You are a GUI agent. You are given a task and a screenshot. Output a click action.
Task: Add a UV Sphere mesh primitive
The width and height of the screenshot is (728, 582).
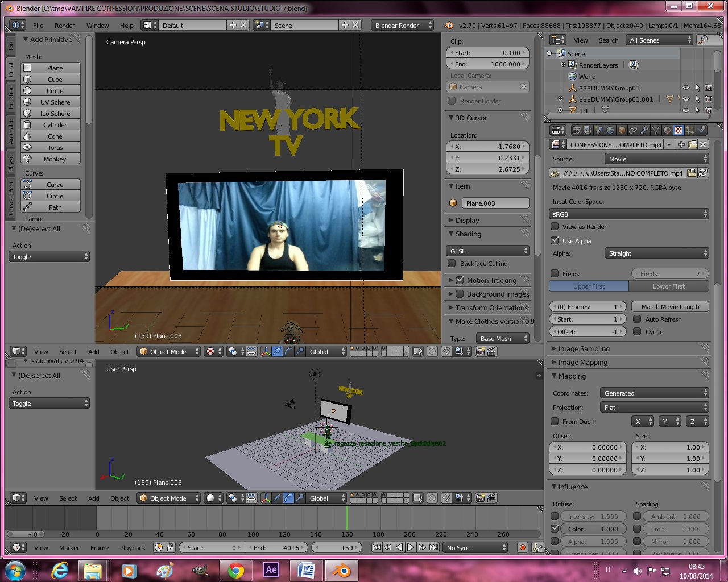[51, 102]
